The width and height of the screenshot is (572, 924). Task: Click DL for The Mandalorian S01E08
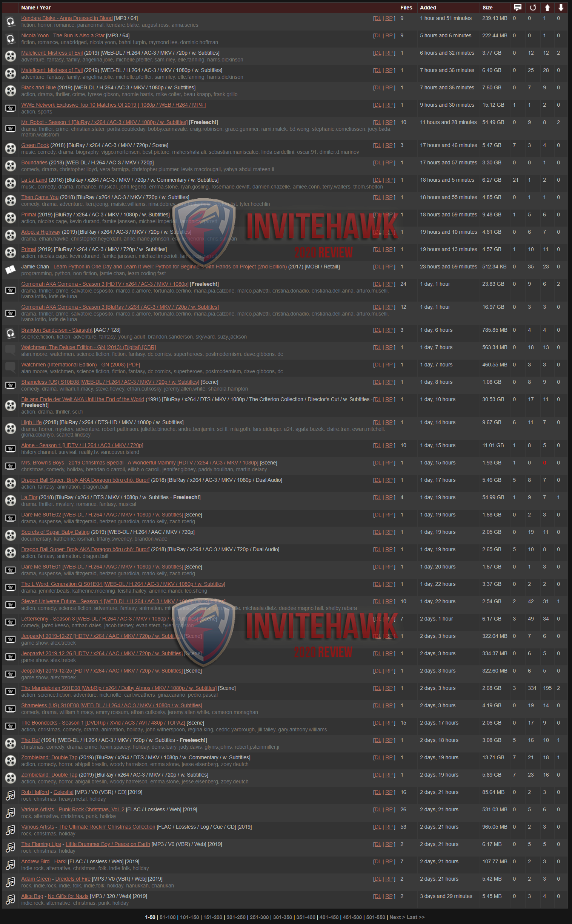click(x=377, y=688)
